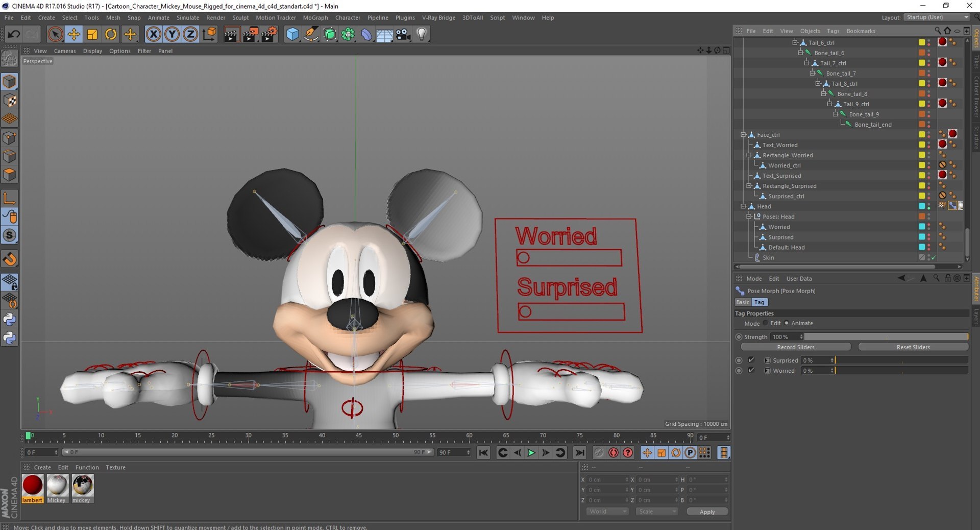Add a Camera object
The width and height of the screenshot is (980, 530).
(403, 34)
